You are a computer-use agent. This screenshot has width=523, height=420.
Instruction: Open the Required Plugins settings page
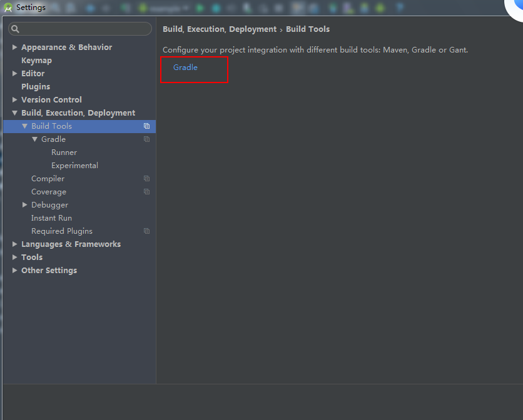click(62, 231)
